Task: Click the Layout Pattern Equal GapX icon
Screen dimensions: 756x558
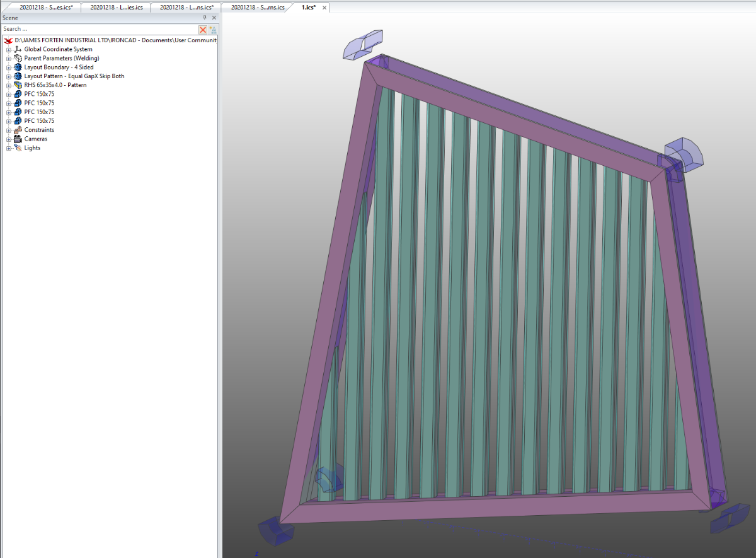Action: (x=18, y=76)
